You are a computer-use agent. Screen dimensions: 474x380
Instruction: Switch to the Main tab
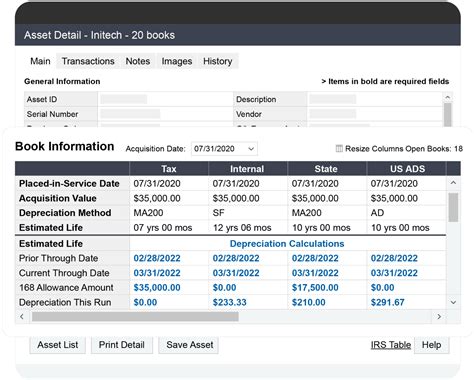(x=40, y=61)
